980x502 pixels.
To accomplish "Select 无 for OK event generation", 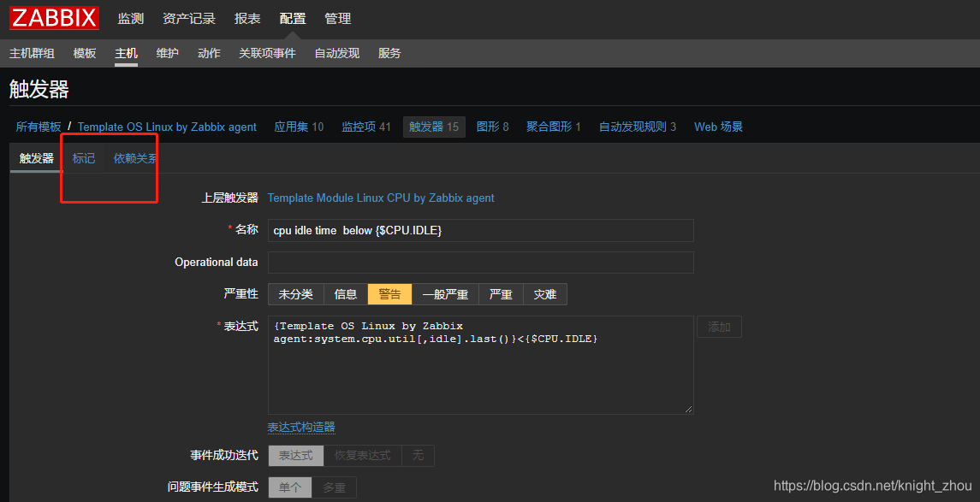I will 418,455.
